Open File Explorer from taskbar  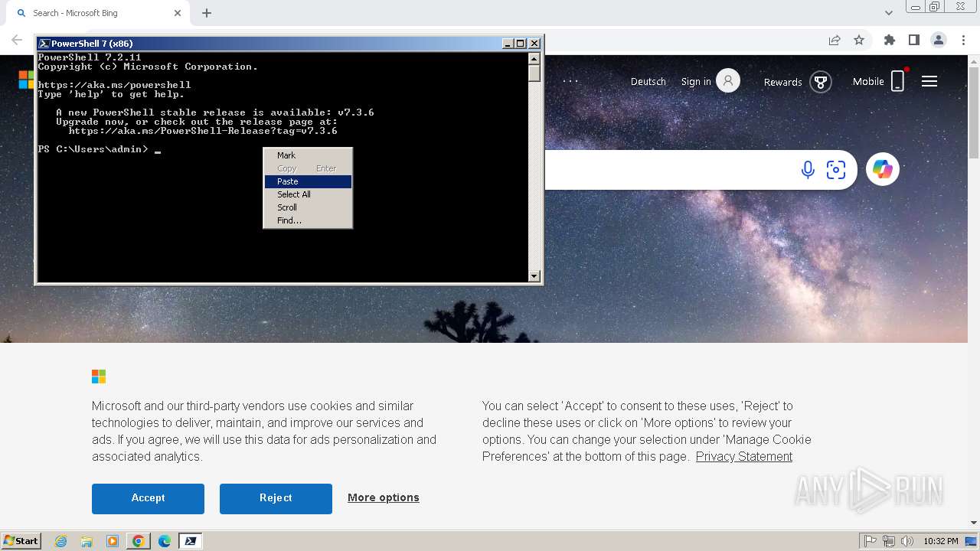click(x=87, y=541)
